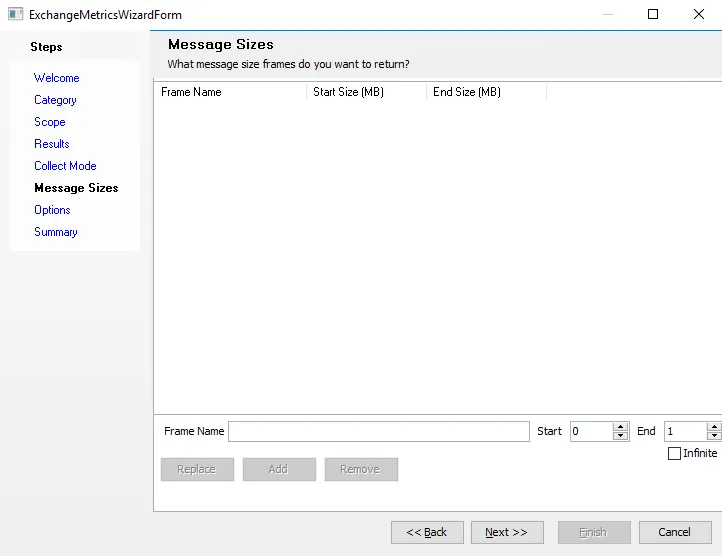Open the Summary step
Image resolution: width=722 pixels, height=556 pixels.
click(56, 232)
